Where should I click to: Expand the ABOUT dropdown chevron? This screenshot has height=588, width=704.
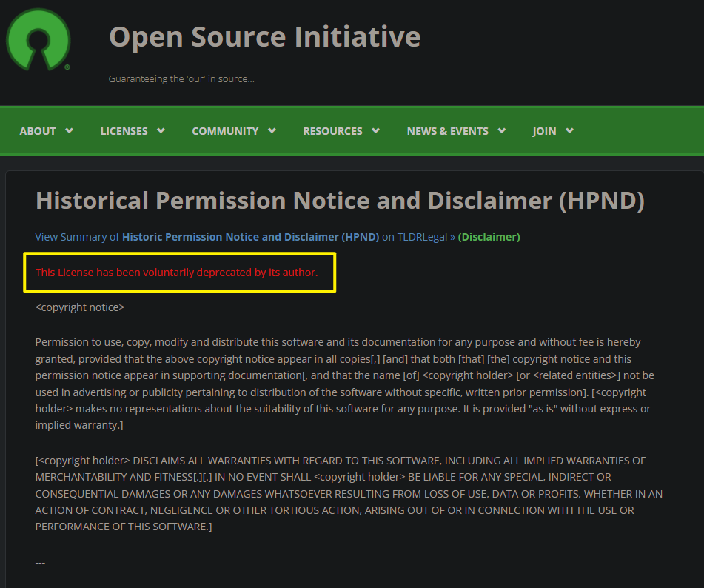[70, 130]
